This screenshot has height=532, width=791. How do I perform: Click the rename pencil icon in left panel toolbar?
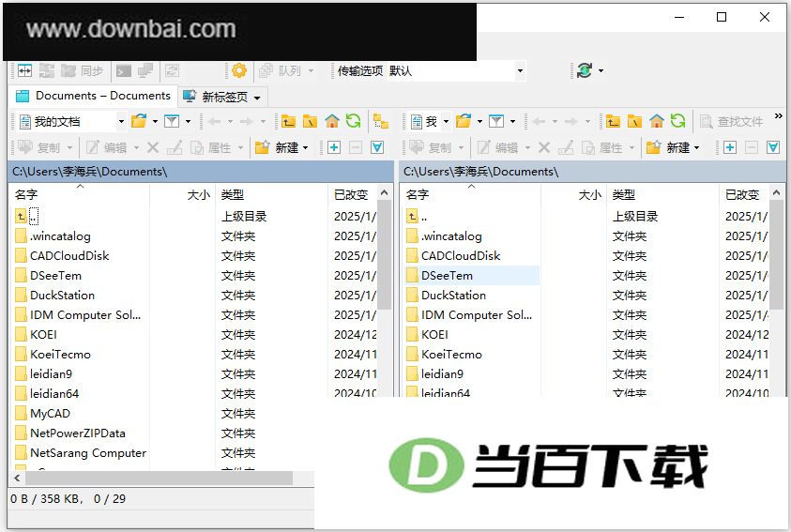pyautogui.click(x=175, y=147)
